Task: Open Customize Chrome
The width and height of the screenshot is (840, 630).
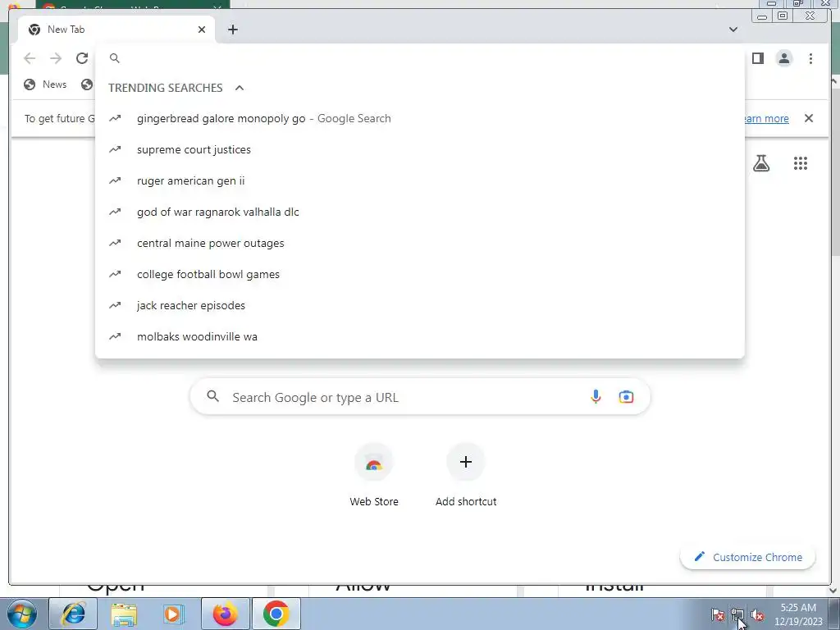Action: tap(748, 557)
